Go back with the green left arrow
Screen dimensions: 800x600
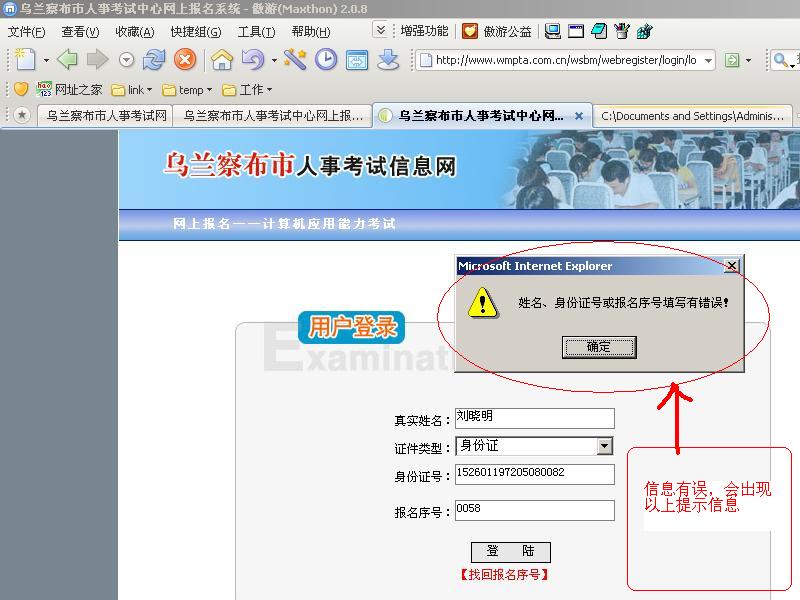click(x=67, y=60)
